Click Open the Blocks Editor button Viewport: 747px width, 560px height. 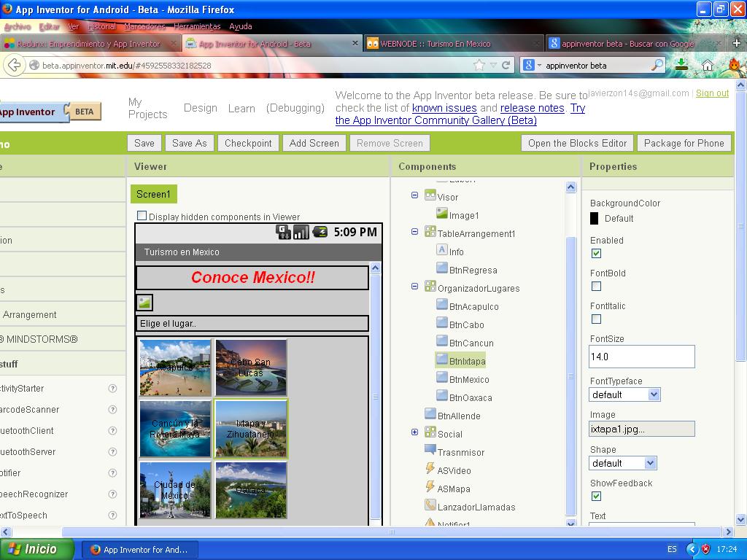click(577, 143)
